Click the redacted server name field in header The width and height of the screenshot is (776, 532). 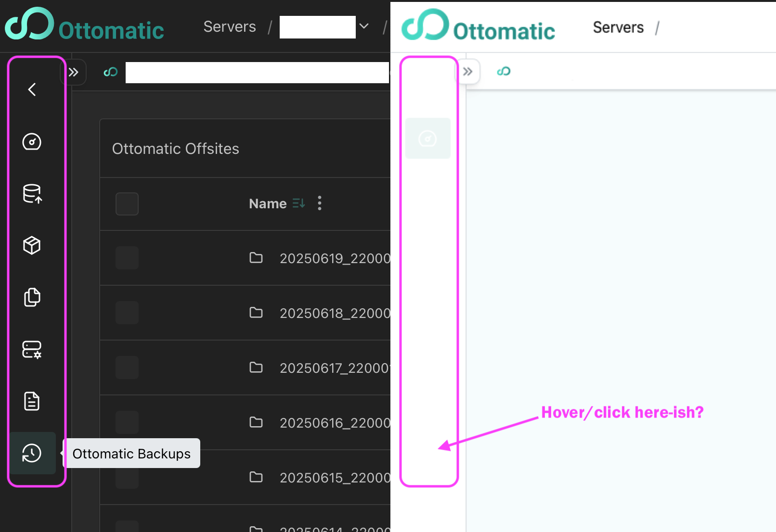click(x=318, y=27)
